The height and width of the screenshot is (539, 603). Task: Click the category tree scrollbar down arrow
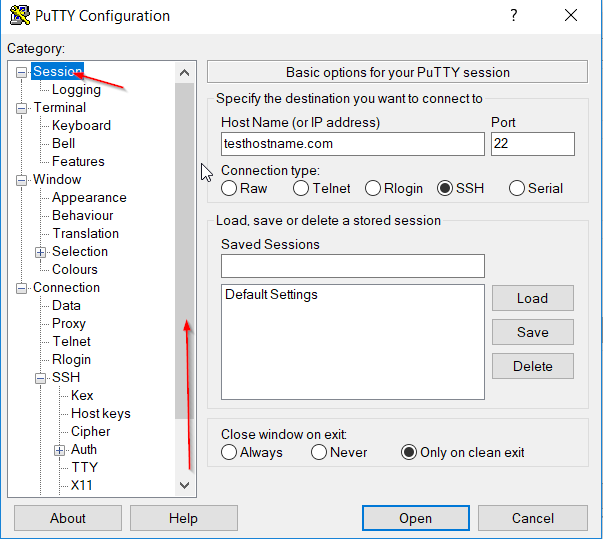click(184, 484)
